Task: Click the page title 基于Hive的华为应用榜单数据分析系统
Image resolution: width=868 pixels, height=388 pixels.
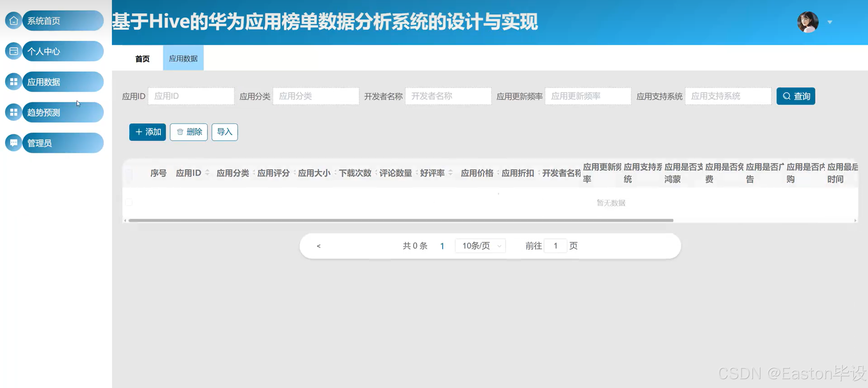Action: (x=325, y=21)
